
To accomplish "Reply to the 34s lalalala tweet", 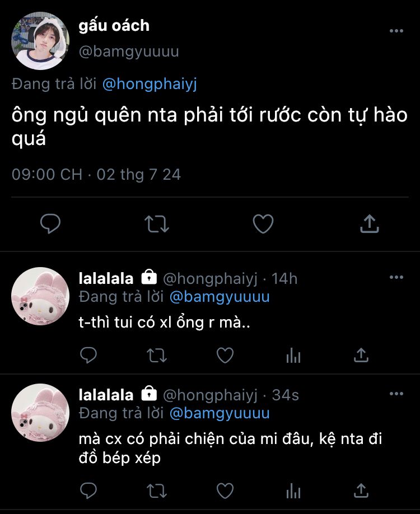I will (x=88, y=490).
